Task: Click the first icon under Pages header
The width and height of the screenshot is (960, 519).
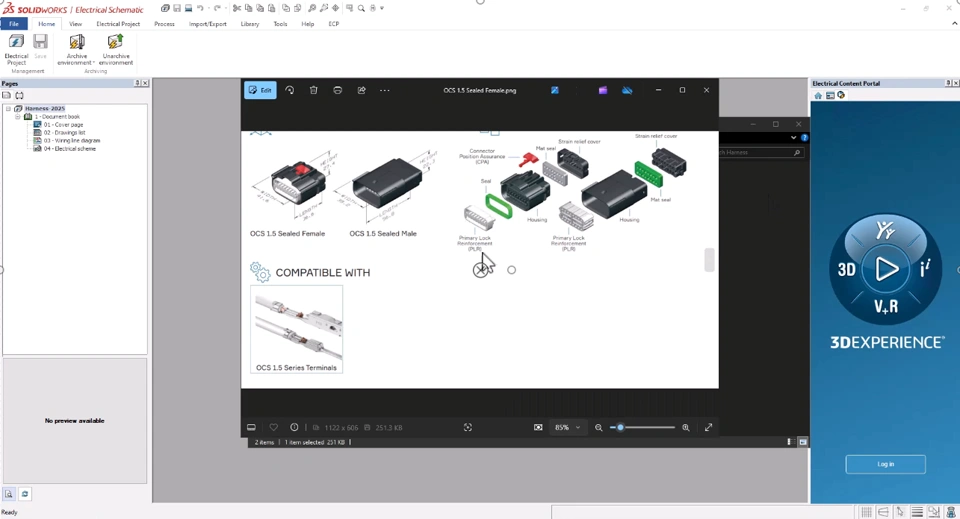Action: 7,95
